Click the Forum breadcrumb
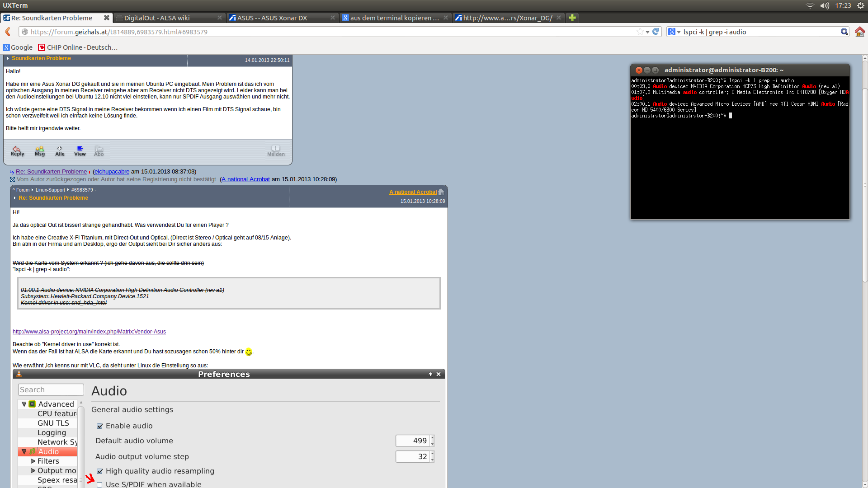The height and width of the screenshot is (488, 868). tap(23, 190)
